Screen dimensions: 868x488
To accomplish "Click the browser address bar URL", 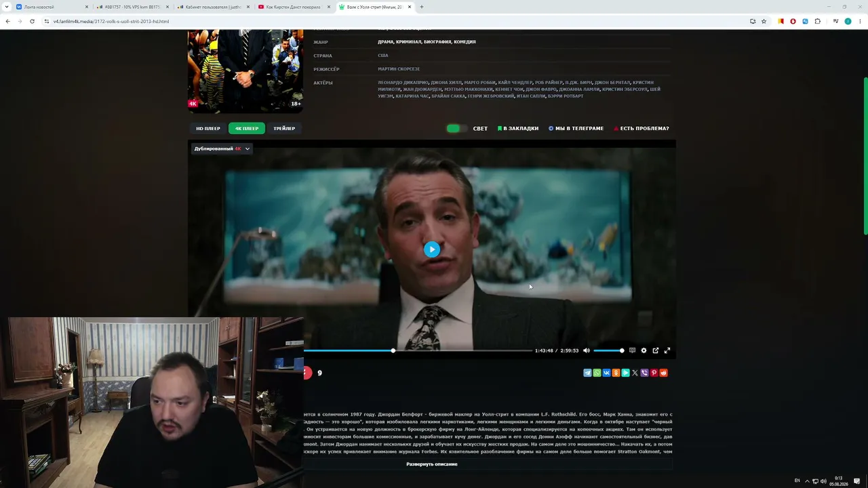I will click(x=111, y=21).
